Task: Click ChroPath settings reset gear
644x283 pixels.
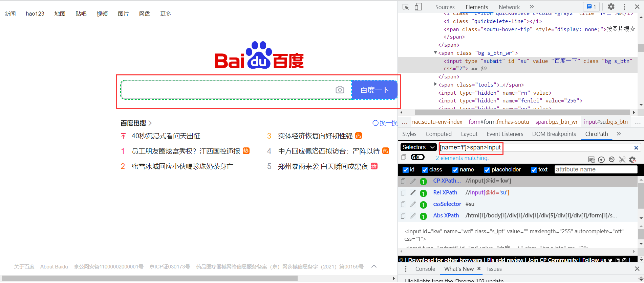Action: pyautogui.click(x=632, y=160)
